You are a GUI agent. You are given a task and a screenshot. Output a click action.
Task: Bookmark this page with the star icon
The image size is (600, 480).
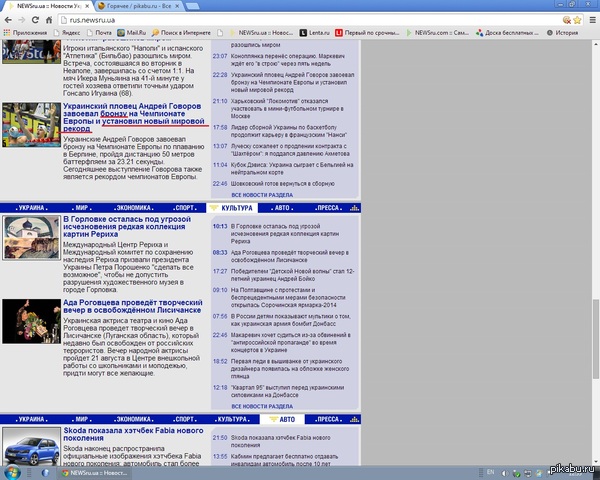point(577,20)
